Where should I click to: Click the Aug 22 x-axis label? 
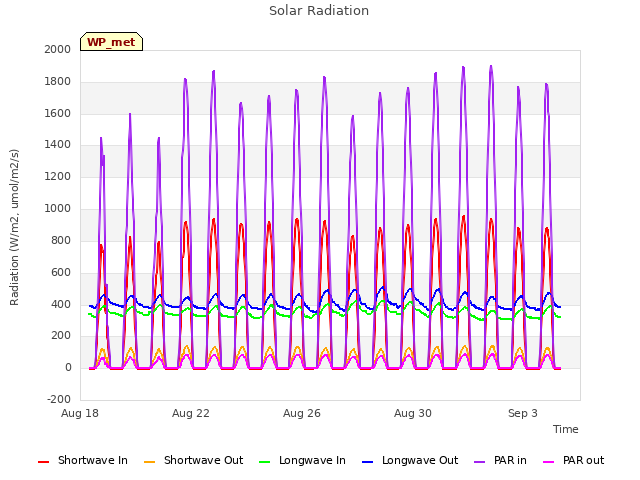(x=191, y=413)
